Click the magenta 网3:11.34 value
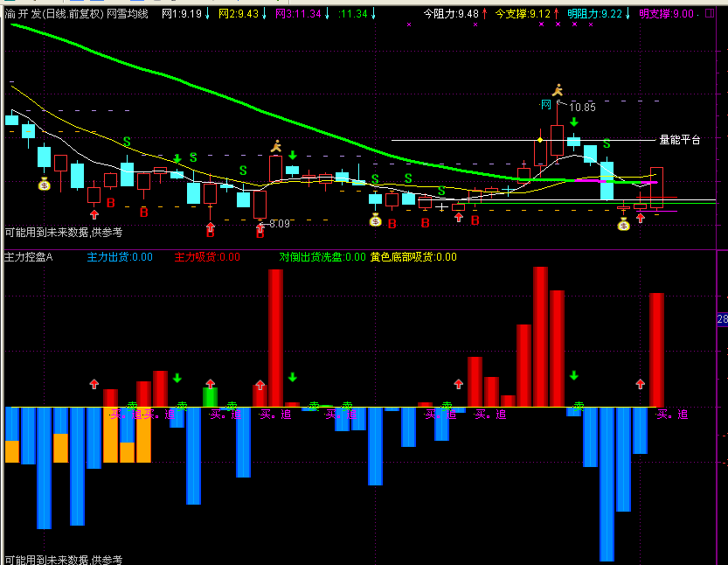Screen dimensions: 728x565 point(298,14)
